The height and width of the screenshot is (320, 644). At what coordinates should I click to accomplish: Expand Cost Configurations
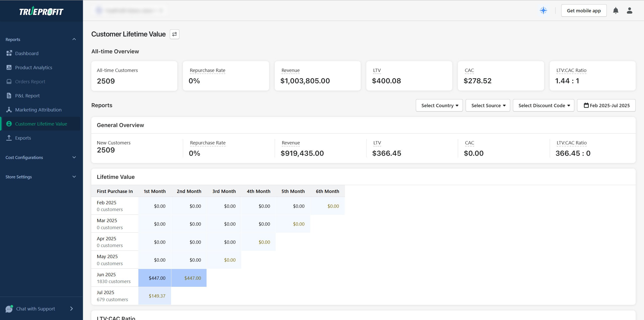tap(74, 157)
